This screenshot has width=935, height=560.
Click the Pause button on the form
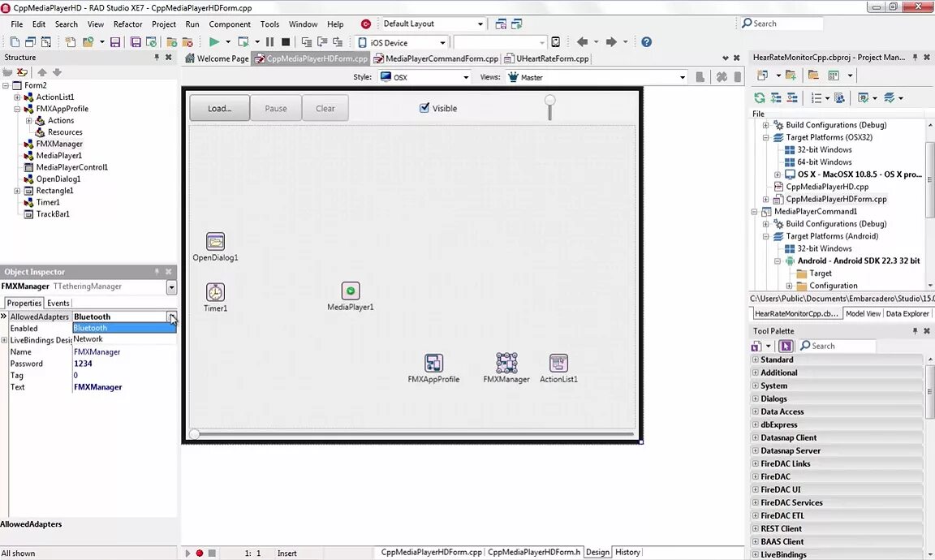275,108
